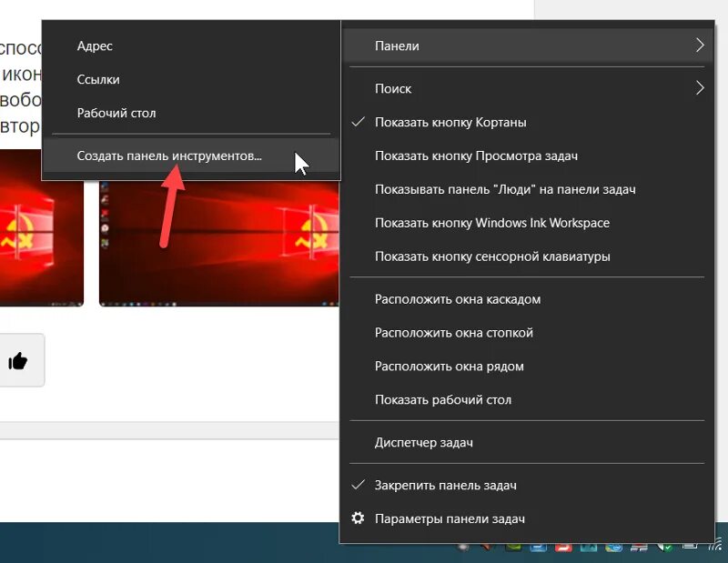The image size is (728, 563).
Task: Open Диспетчер задач
Action: (x=527, y=442)
